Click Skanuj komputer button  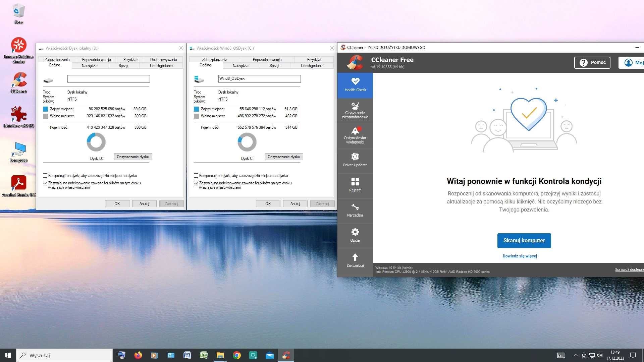[x=524, y=241]
